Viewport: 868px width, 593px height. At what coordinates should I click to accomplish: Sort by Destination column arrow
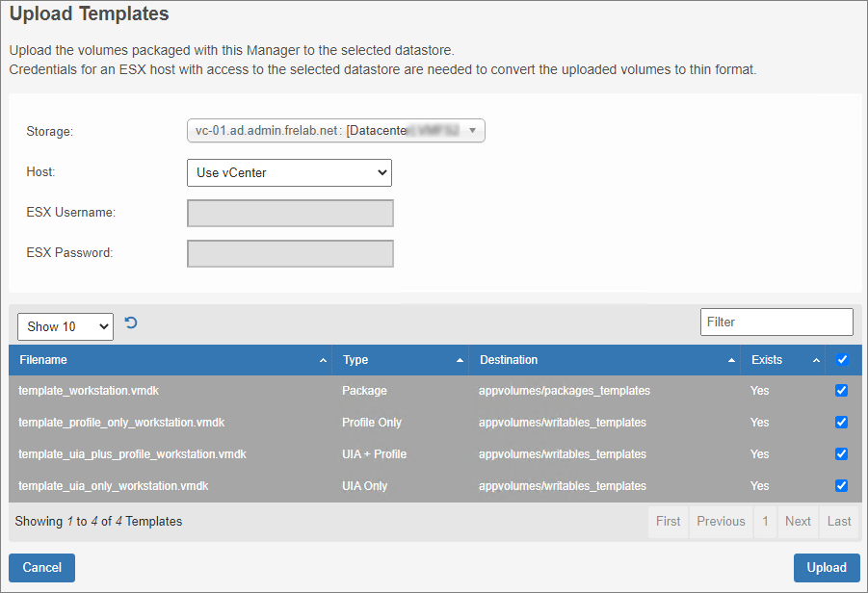(732, 360)
